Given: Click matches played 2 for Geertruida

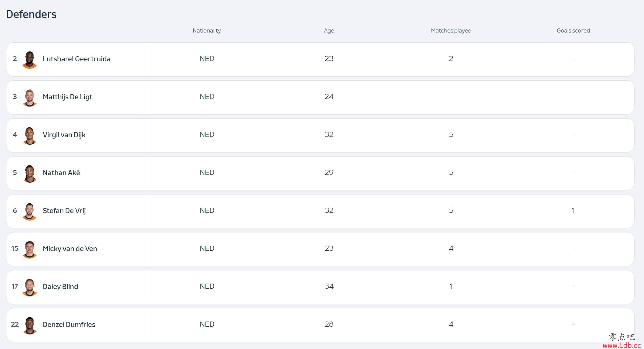Looking at the screenshot, I should 451,59.
